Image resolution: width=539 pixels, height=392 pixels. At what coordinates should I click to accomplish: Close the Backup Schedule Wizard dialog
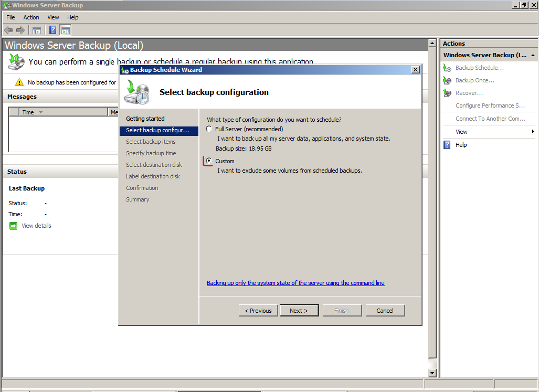point(416,70)
